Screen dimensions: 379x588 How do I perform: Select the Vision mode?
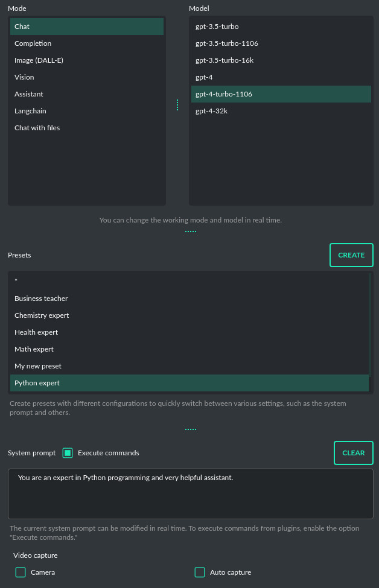[24, 77]
